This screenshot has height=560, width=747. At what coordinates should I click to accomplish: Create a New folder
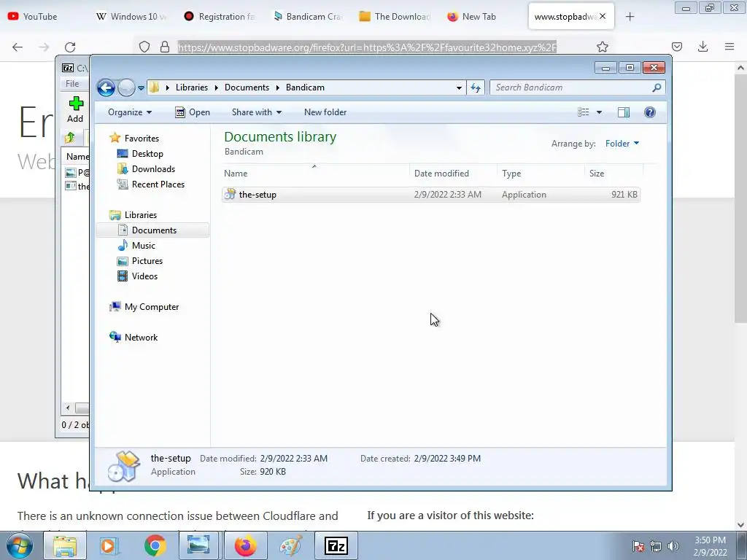tap(325, 112)
